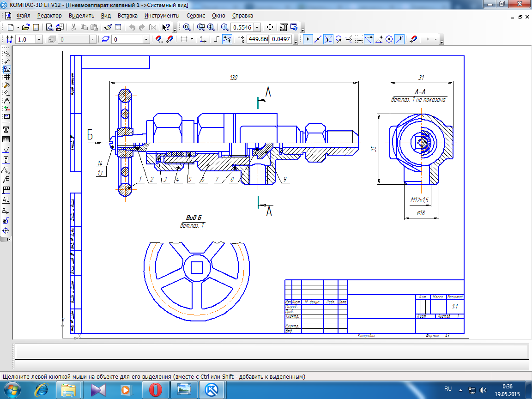The width and height of the screenshot is (532, 399).
Task: Open the Редактор menu
Action: pos(49,16)
